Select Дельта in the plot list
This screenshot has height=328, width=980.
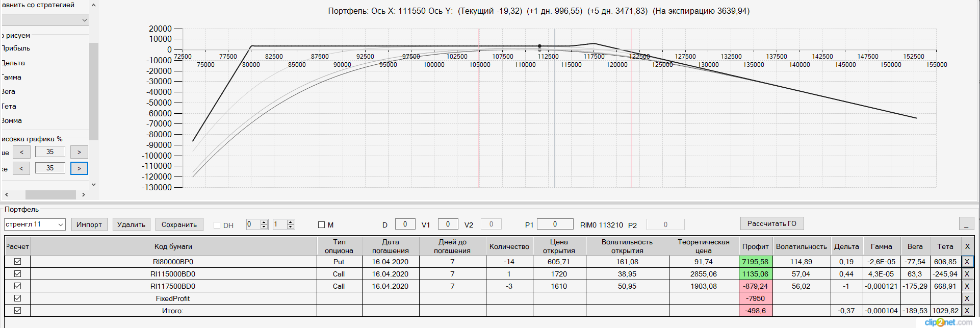click(x=13, y=63)
